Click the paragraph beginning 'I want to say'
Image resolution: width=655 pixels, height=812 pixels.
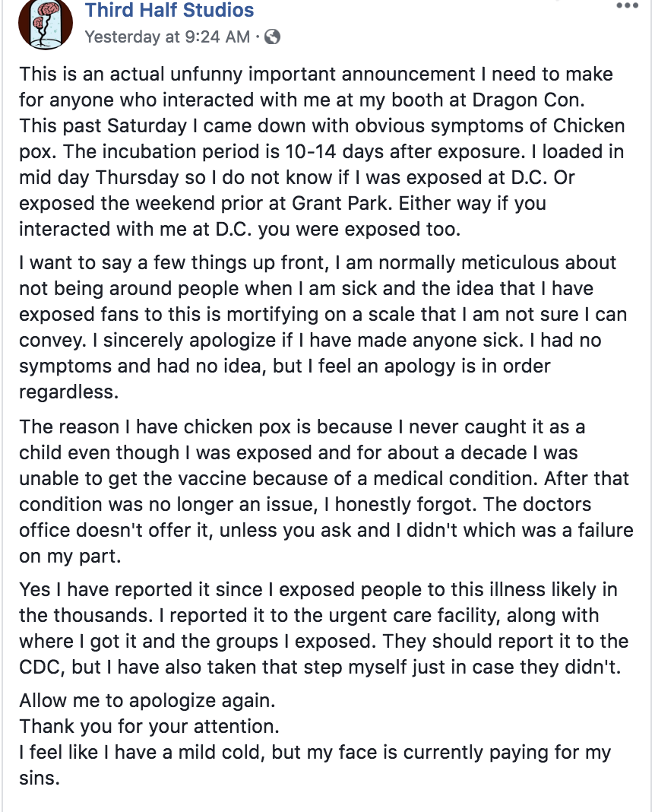(318, 326)
